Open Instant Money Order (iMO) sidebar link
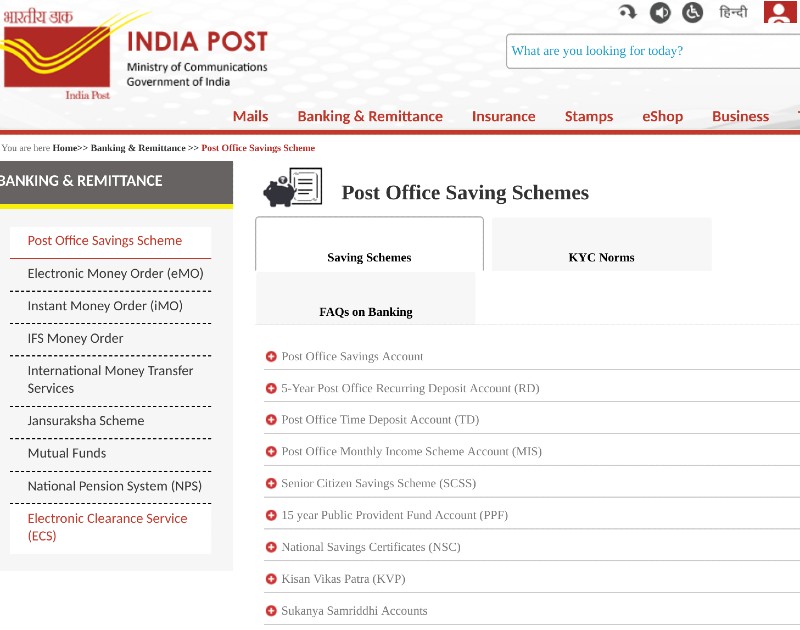Screen dimensions: 800x630 pyautogui.click(x=105, y=306)
